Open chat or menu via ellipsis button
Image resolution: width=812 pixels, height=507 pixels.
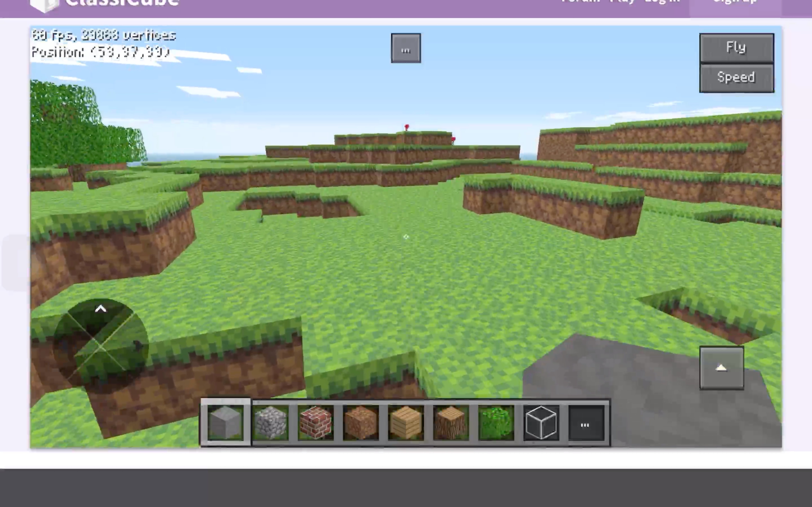point(406,48)
